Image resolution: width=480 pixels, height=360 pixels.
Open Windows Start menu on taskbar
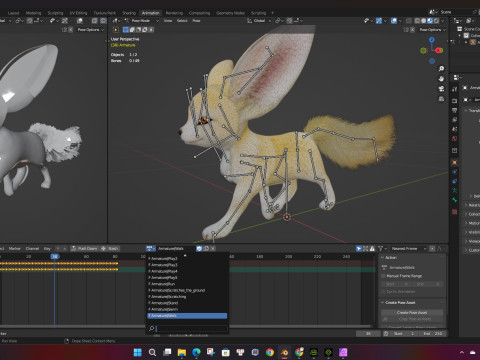[x=137, y=352]
